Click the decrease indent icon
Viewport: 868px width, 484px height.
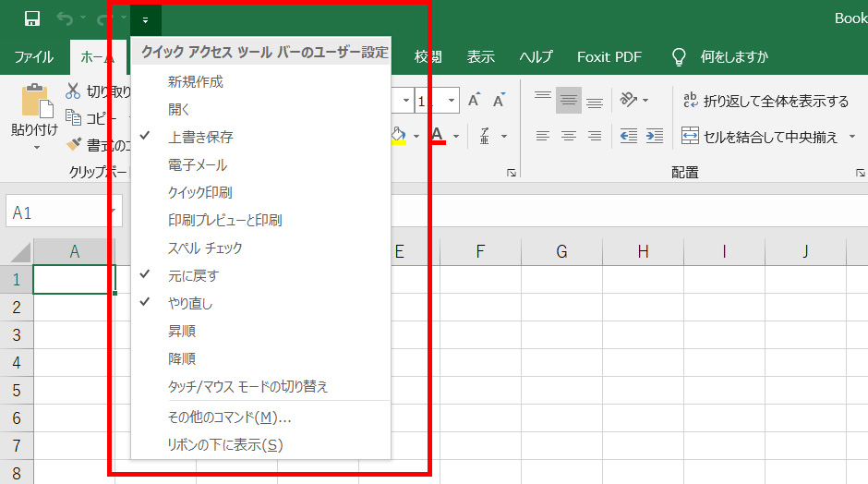(x=628, y=136)
